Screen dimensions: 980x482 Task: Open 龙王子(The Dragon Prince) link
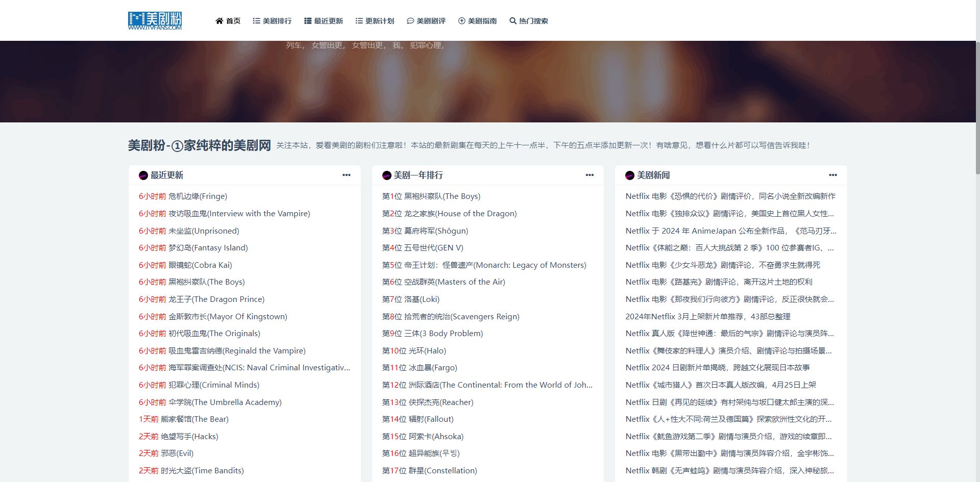point(216,299)
